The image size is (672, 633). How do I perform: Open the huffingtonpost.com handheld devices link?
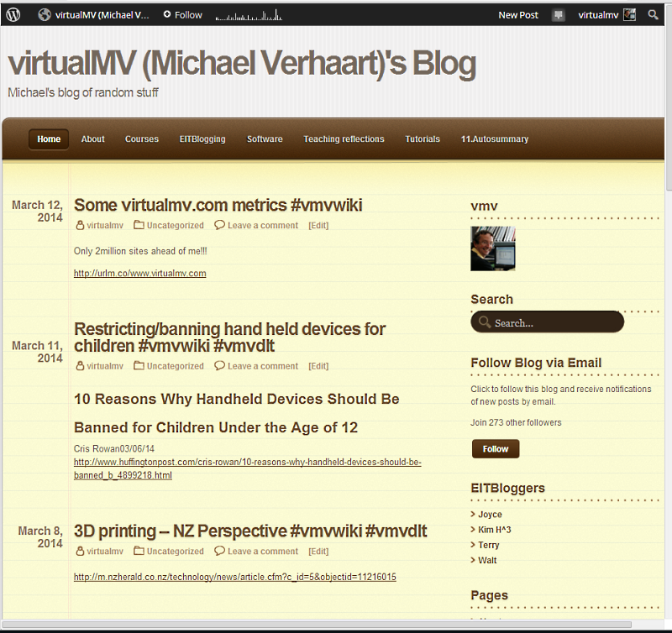pyautogui.click(x=247, y=468)
